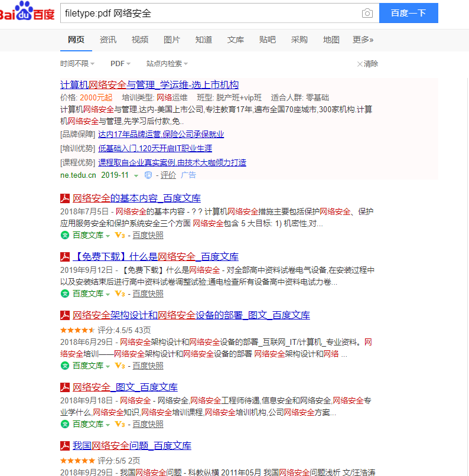Open the 采购 tab
The image size is (469, 476).
coord(299,40)
